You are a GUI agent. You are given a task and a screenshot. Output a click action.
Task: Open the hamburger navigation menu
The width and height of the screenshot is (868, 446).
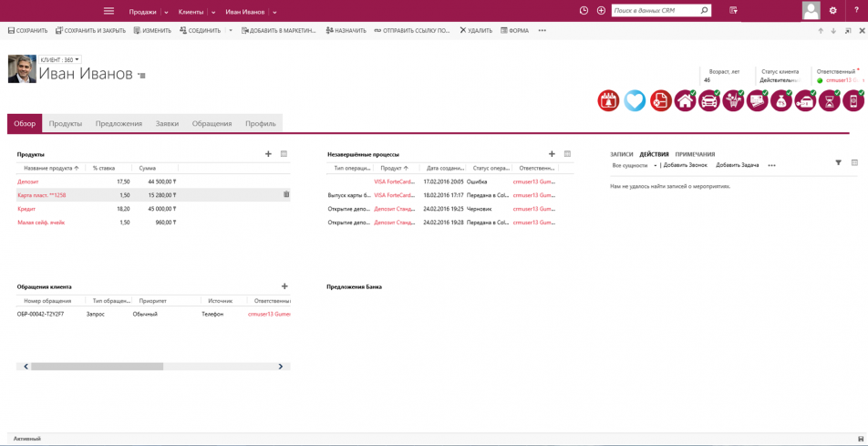(108, 11)
